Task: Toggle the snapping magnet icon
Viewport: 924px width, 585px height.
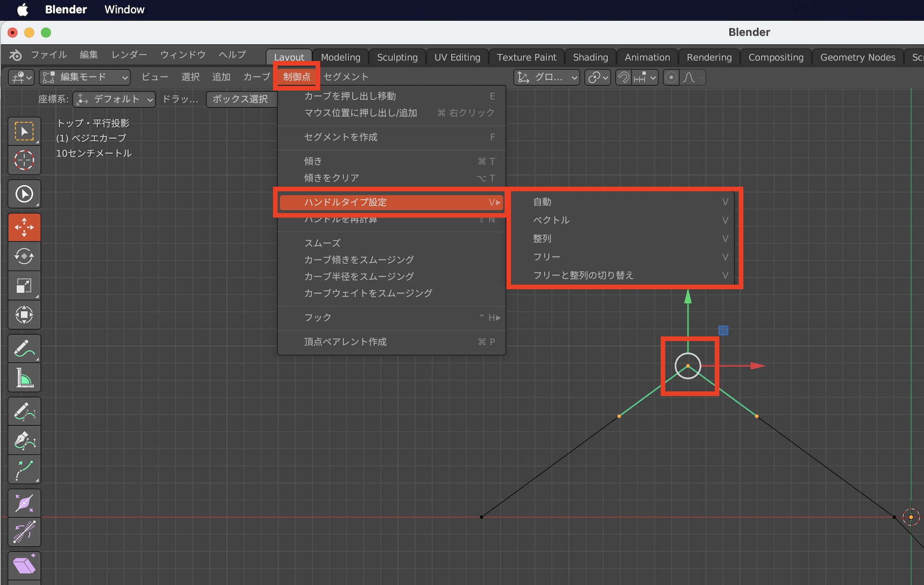Action: coord(624,77)
